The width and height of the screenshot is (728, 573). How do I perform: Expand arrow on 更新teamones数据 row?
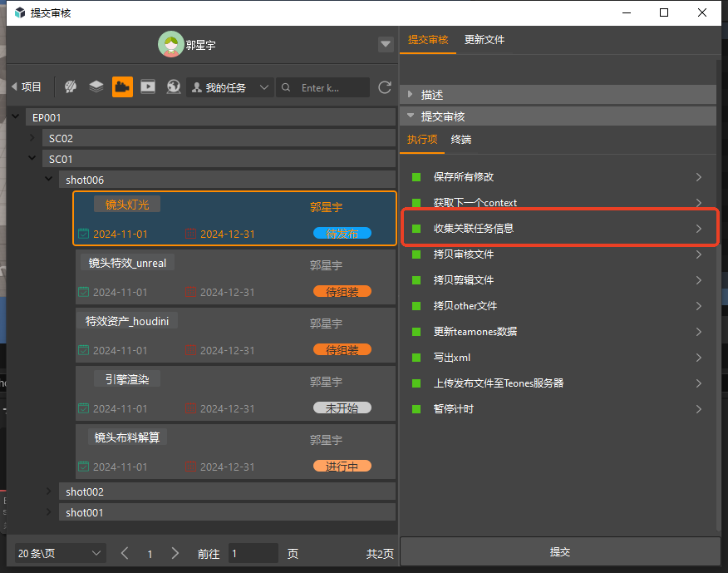pyautogui.click(x=699, y=332)
